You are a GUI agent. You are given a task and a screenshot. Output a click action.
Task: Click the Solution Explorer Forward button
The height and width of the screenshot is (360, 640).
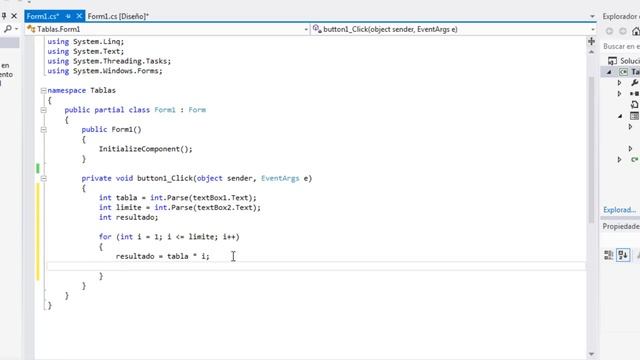click(623, 31)
